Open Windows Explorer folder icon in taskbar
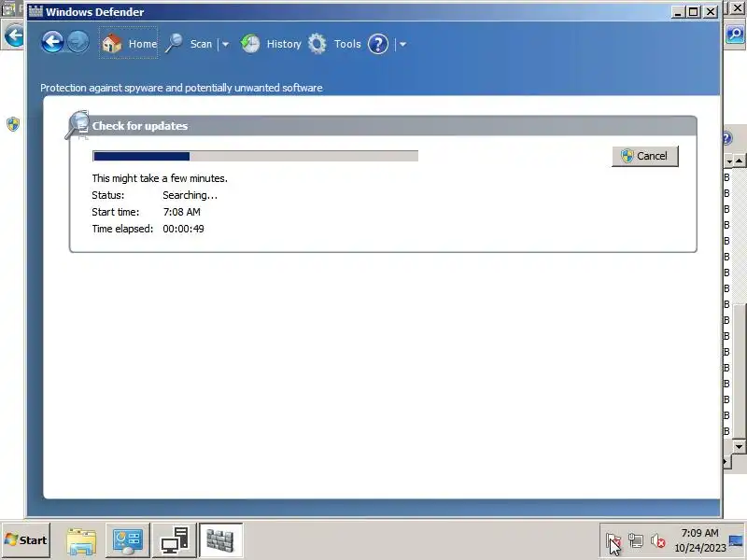The height and width of the screenshot is (560, 747). (x=81, y=541)
